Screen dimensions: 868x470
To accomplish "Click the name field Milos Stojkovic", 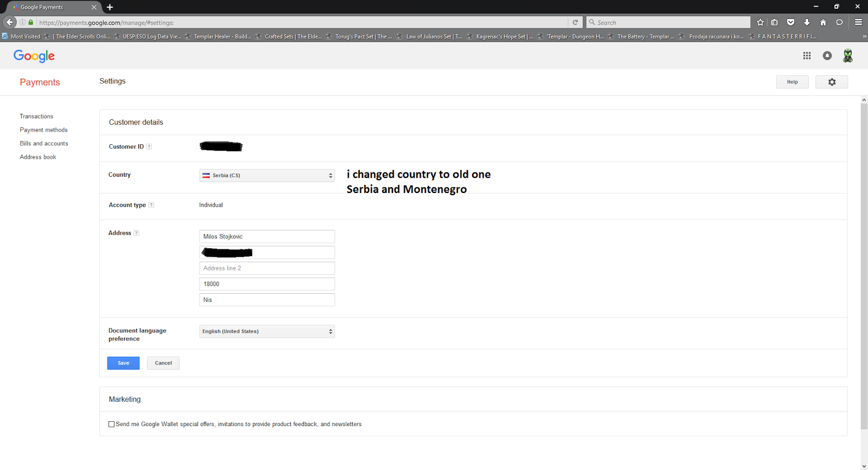I will (x=267, y=237).
